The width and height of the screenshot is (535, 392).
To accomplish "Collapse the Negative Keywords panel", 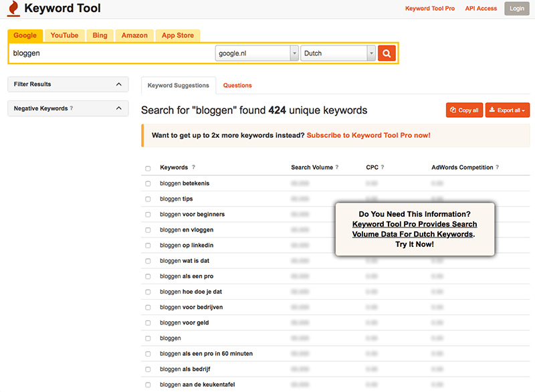I will click(68, 108).
